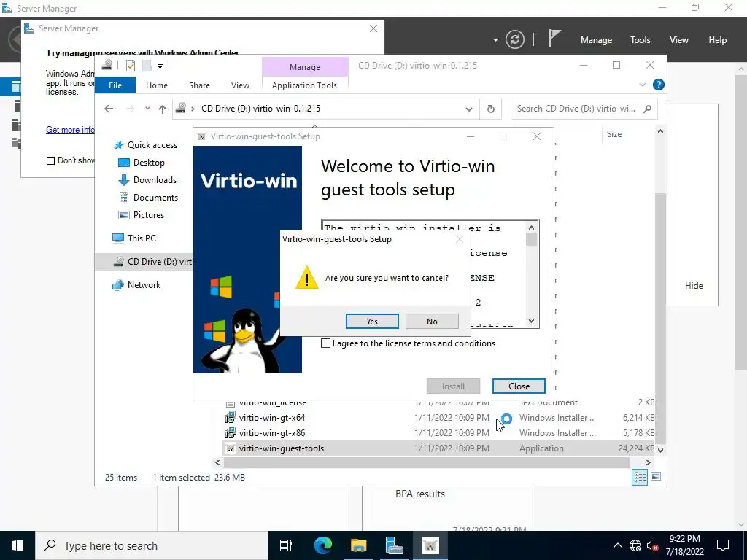Click Virtio-win setup taskbar icon
747x560 pixels.
pyautogui.click(x=430, y=545)
